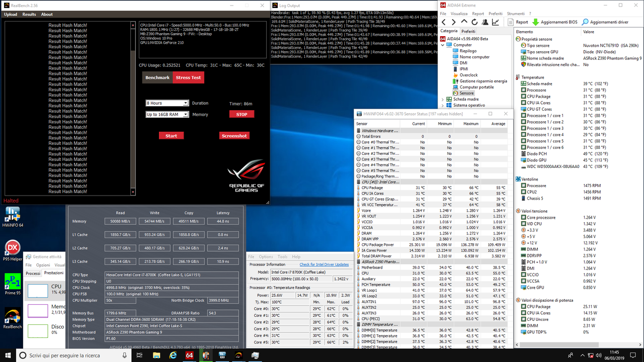Click the refresh icon in AIDA64 toolbar
The width and height of the screenshot is (644, 362).
pyautogui.click(x=474, y=22)
